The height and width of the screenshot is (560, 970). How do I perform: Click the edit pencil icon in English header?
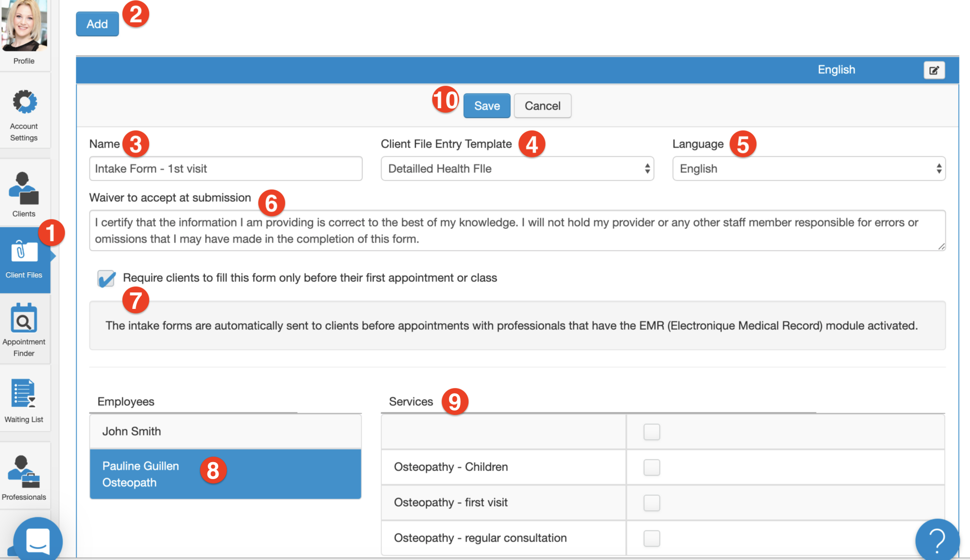pyautogui.click(x=934, y=70)
